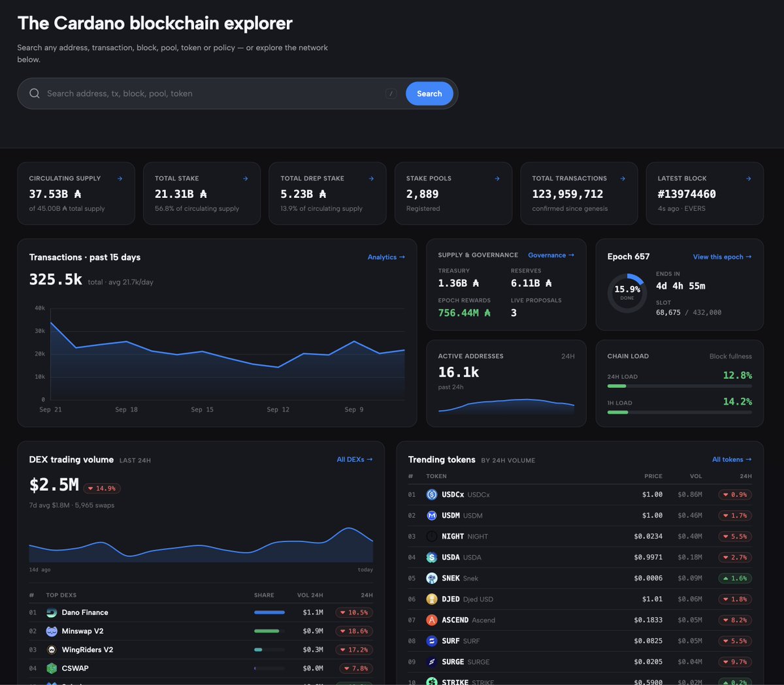784x685 pixels.
Task: Click the CSWAP DEX icon
Action: point(52,669)
